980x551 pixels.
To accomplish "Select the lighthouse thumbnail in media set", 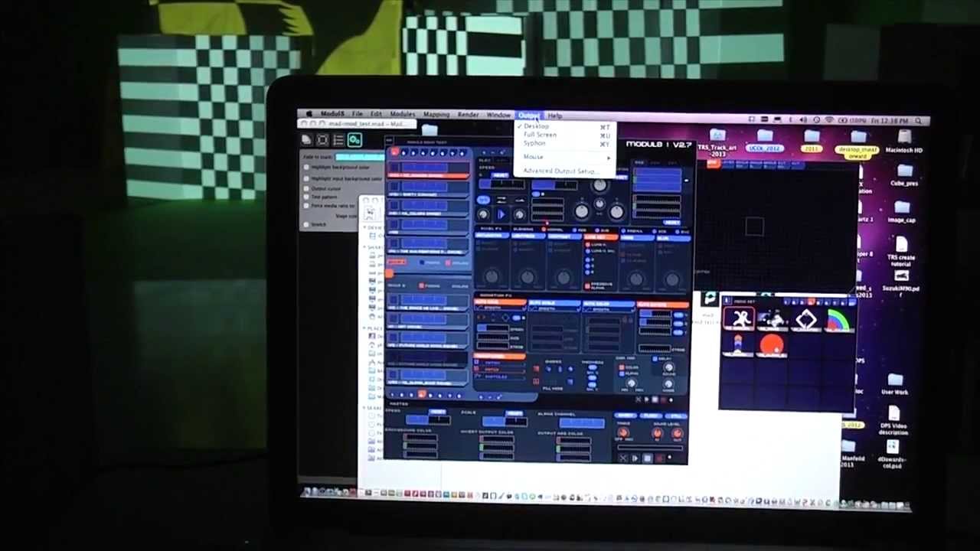I will tap(740, 346).
